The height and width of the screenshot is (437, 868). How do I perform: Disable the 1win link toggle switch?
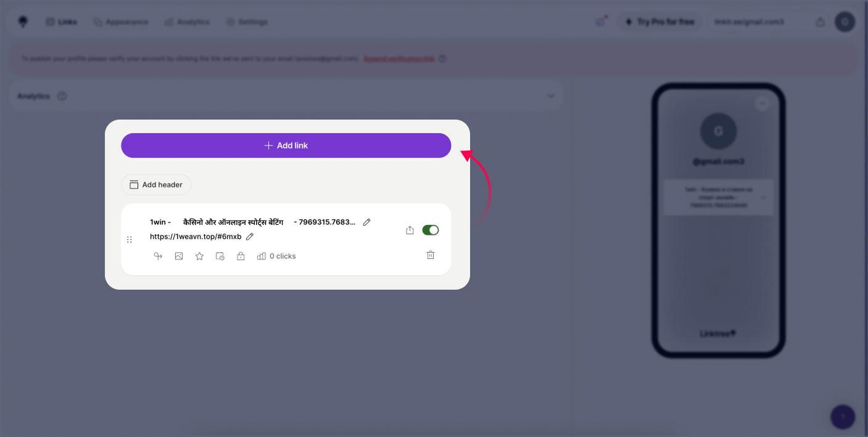(x=430, y=230)
